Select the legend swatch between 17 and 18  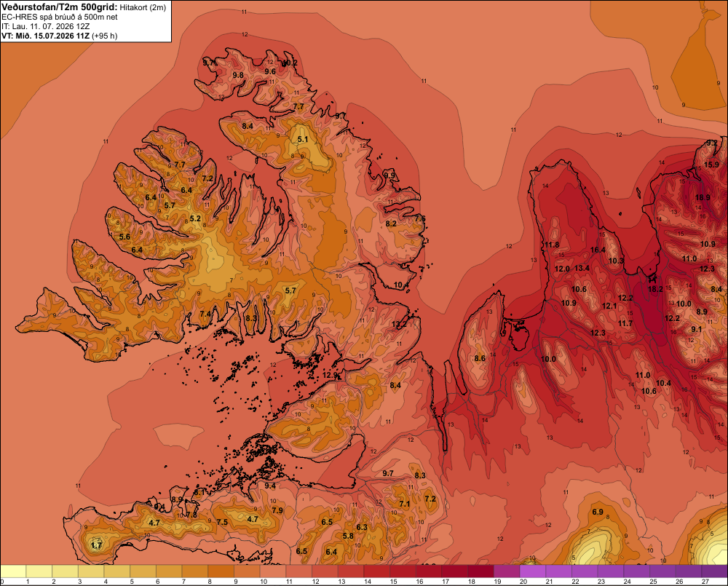click(x=455, y=571)
